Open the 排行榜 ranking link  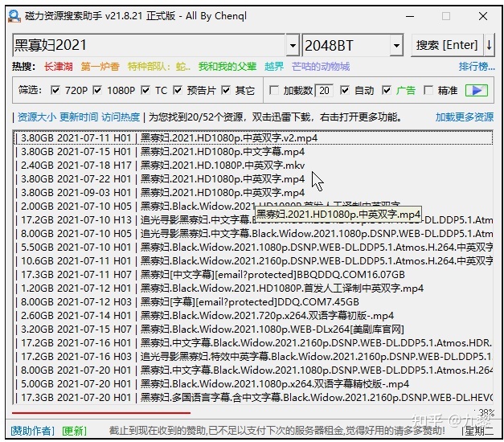pyautogui.click(x=476, y=67)
